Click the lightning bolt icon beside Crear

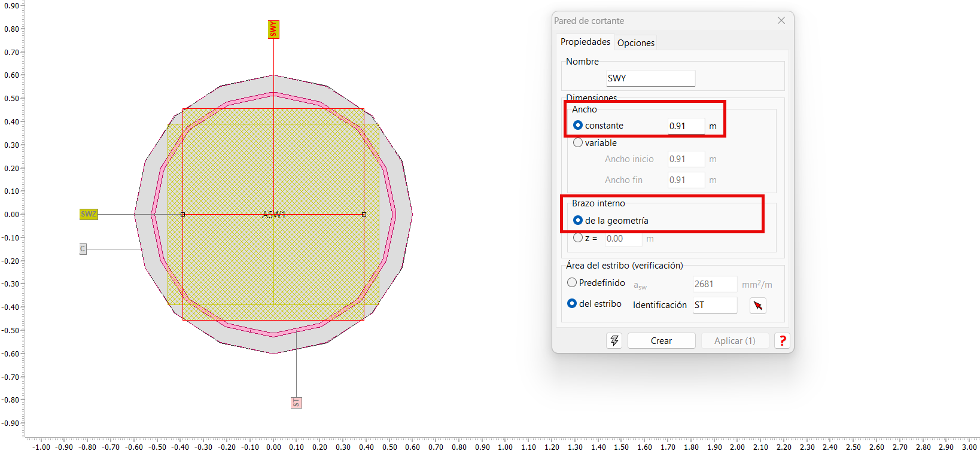pyautogui.click(x=614, y=340)
